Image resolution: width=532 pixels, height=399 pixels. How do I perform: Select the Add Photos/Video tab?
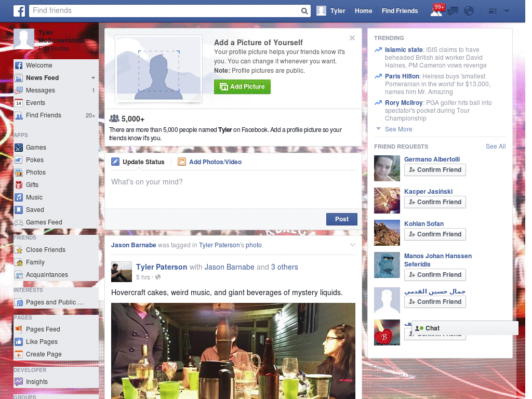click(210, 162)
